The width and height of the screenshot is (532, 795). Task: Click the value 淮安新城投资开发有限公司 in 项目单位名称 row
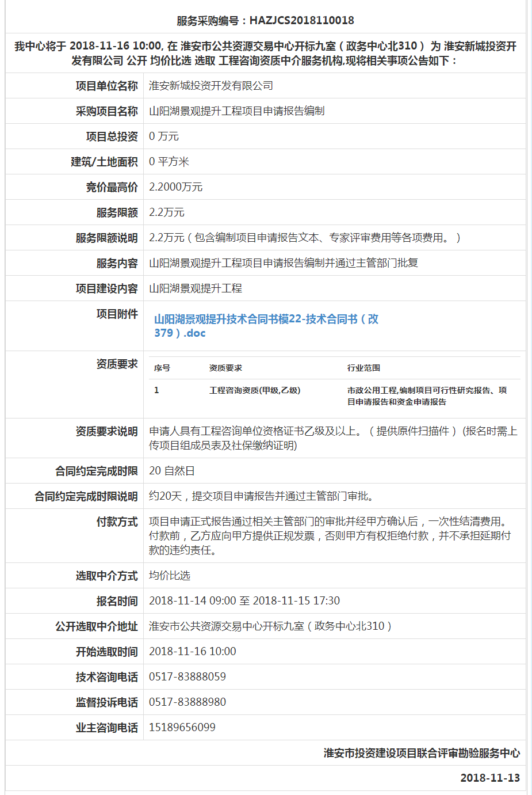pos(211,86)
